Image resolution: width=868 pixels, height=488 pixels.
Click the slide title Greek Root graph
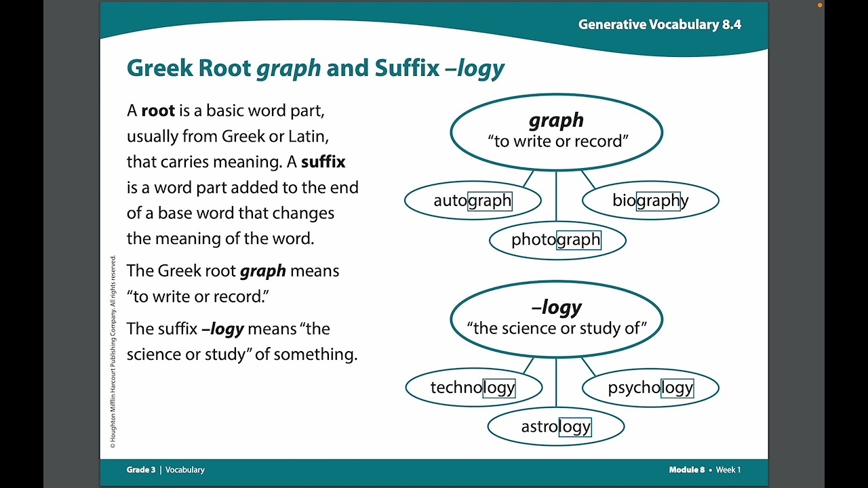point(315,68)
